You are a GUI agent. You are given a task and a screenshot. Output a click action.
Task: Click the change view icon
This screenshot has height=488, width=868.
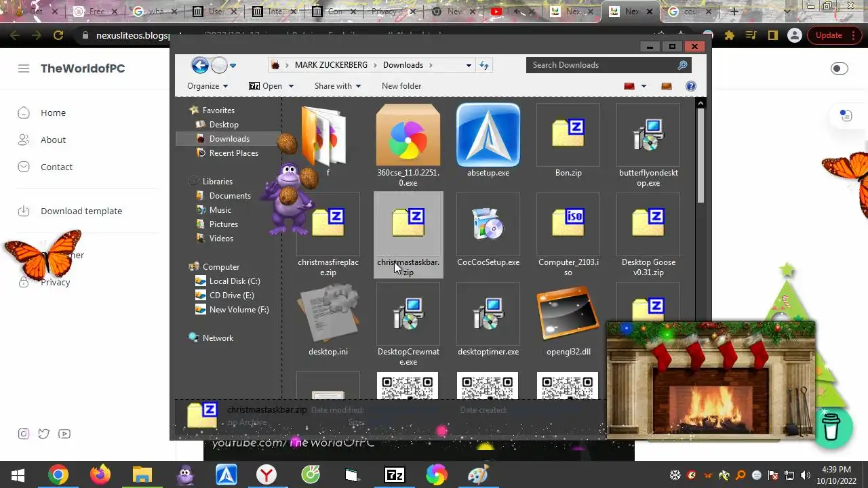(629, 86)
